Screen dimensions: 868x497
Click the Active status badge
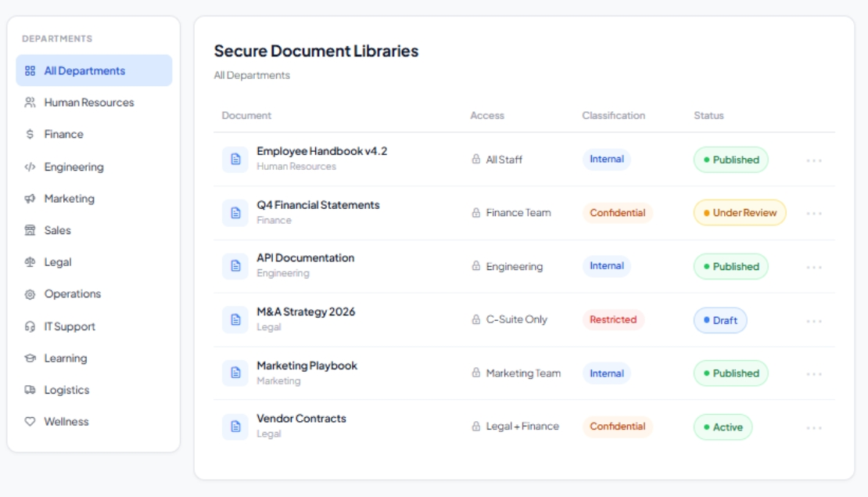coord(723,427)
